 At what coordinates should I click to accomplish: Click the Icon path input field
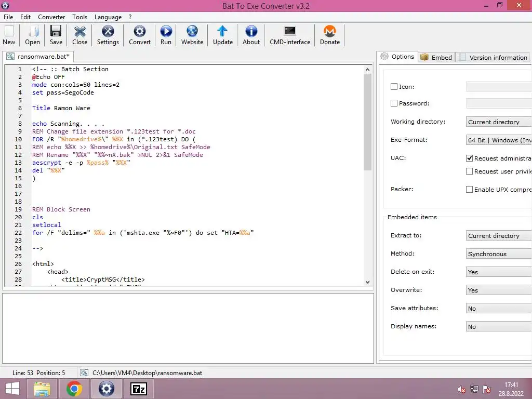499,87
